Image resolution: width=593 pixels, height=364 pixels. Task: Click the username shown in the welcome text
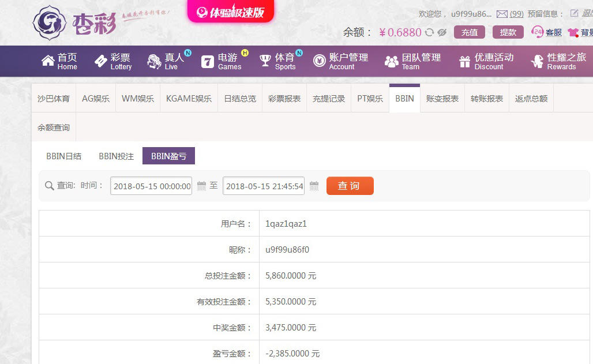click(x=471, y=14)
